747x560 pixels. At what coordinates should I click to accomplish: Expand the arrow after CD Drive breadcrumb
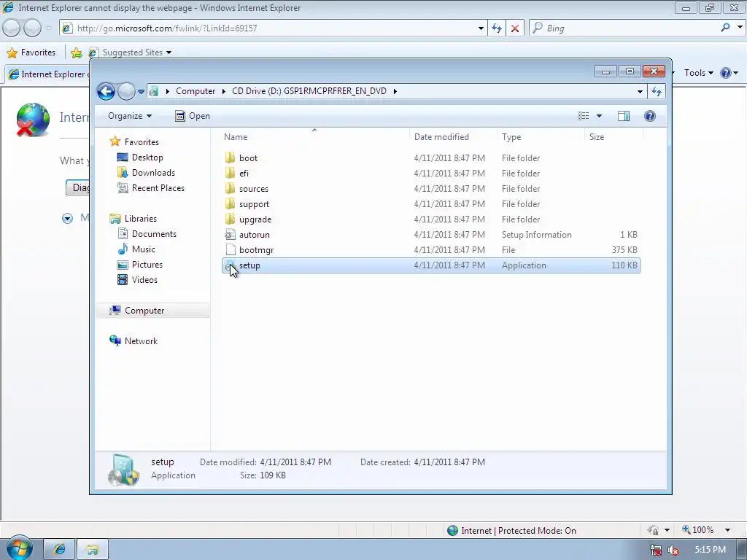(395, 91)
